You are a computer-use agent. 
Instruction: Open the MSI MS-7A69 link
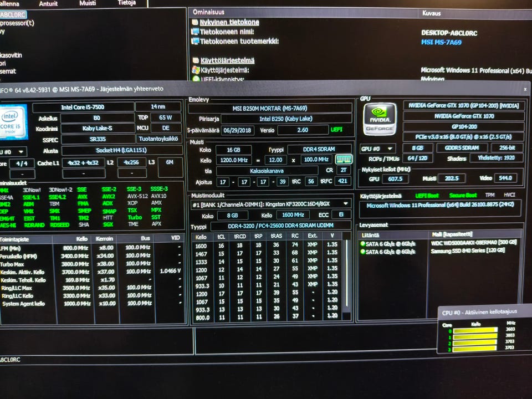[x=441, y=43]
